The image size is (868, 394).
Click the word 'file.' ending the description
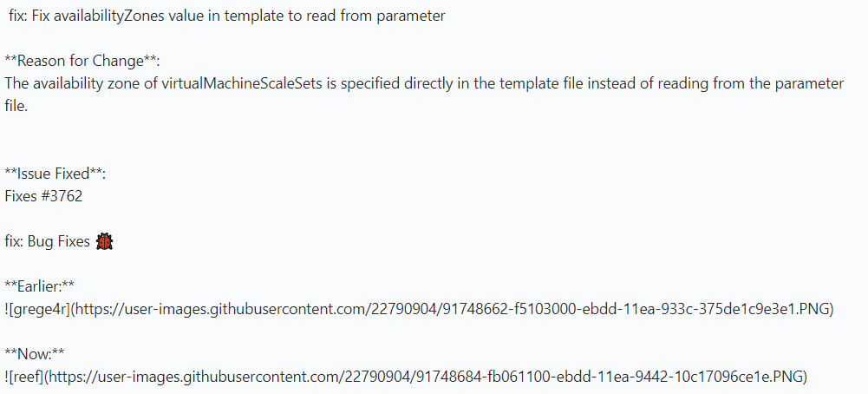point(16,107)
